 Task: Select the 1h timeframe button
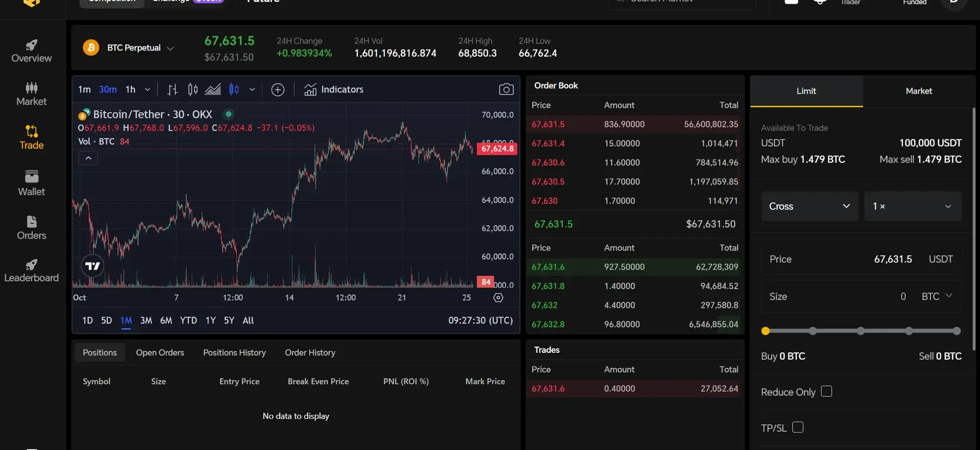[x=131, y=89]
